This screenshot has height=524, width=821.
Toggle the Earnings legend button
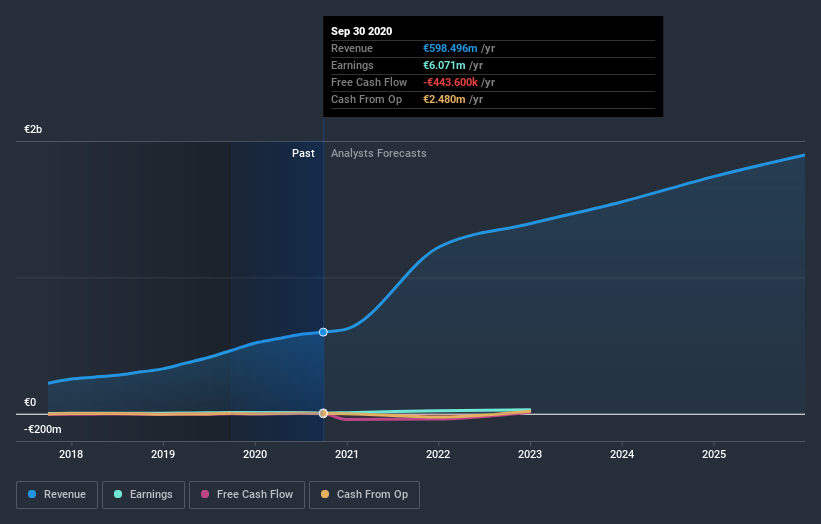click(x=143, y=495)
